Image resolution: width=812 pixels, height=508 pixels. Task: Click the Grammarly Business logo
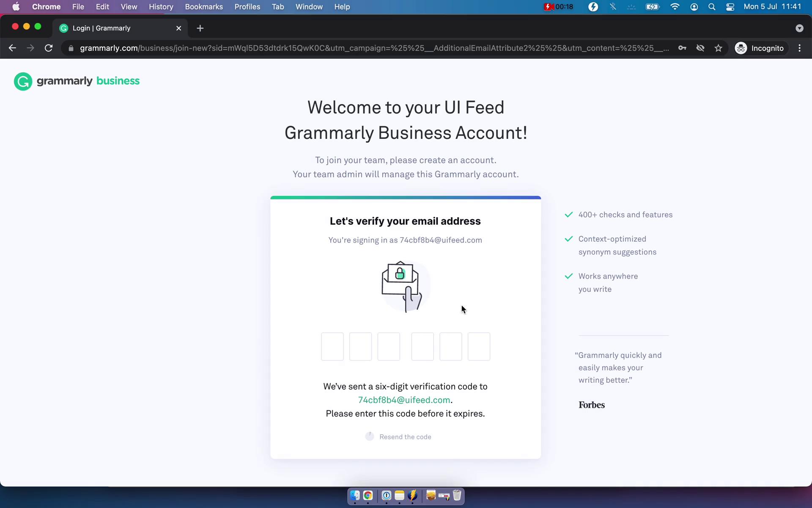tap(77, 81)
